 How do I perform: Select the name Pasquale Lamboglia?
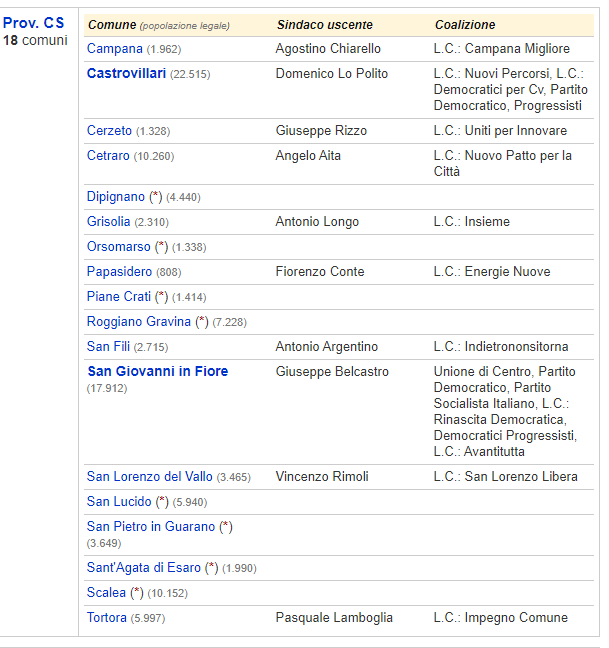click(334, 618)
